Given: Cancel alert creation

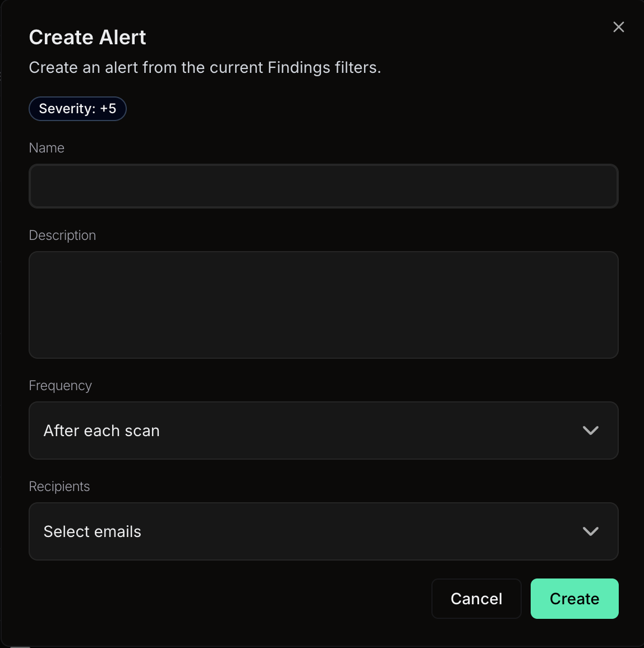Looking at the screenshot, I should [476, 599].
